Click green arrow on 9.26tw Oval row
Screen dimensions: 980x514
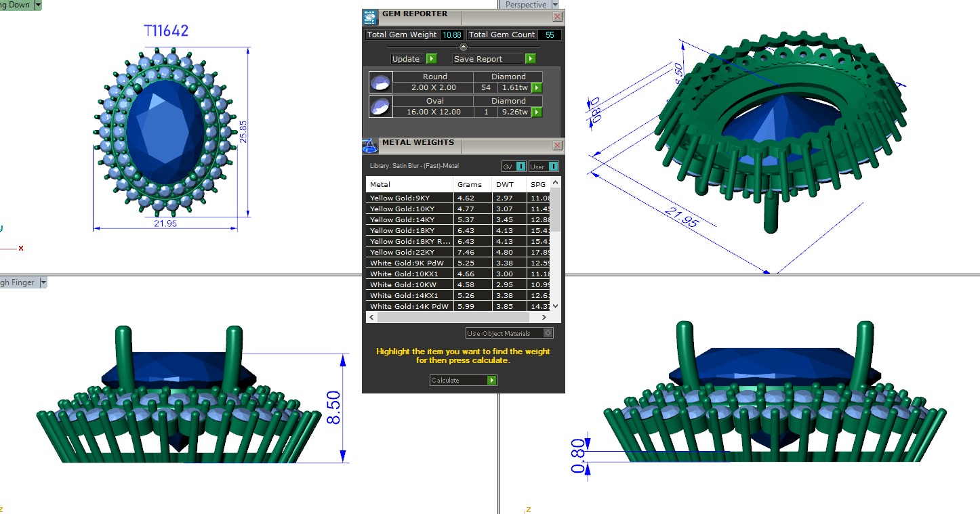pos(537,112)
